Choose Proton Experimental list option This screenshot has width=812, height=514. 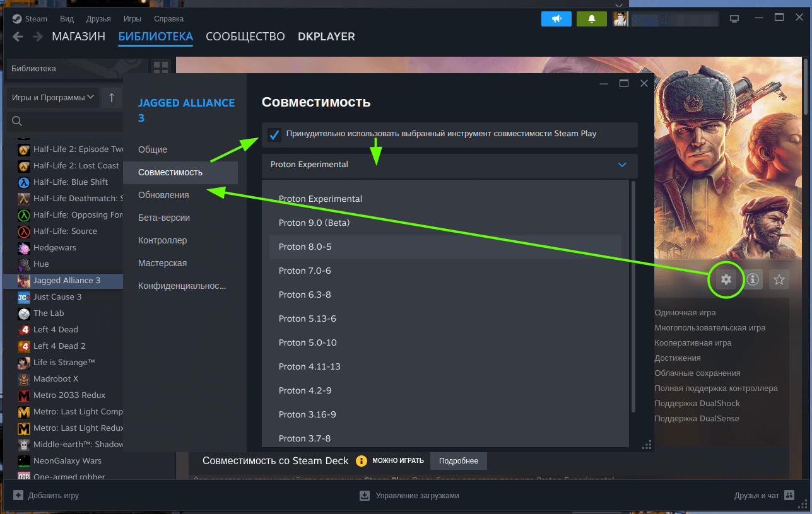point(445,199)
